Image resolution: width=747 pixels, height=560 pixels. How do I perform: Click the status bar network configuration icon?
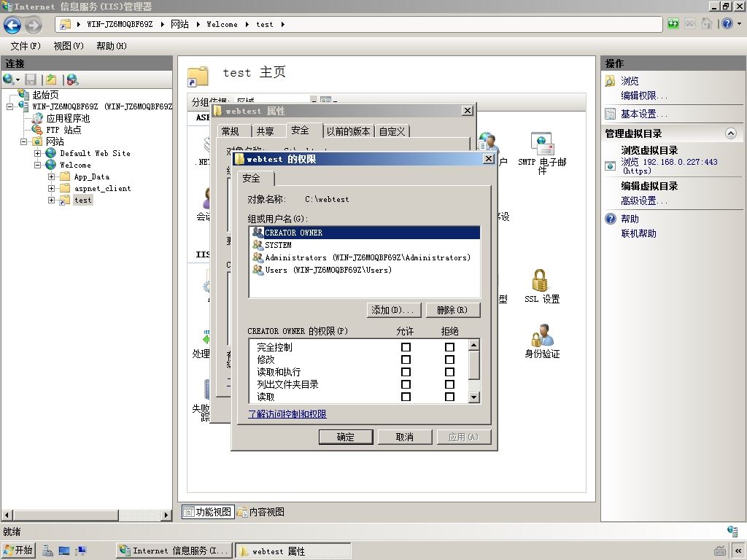click(x=732, y=531)
